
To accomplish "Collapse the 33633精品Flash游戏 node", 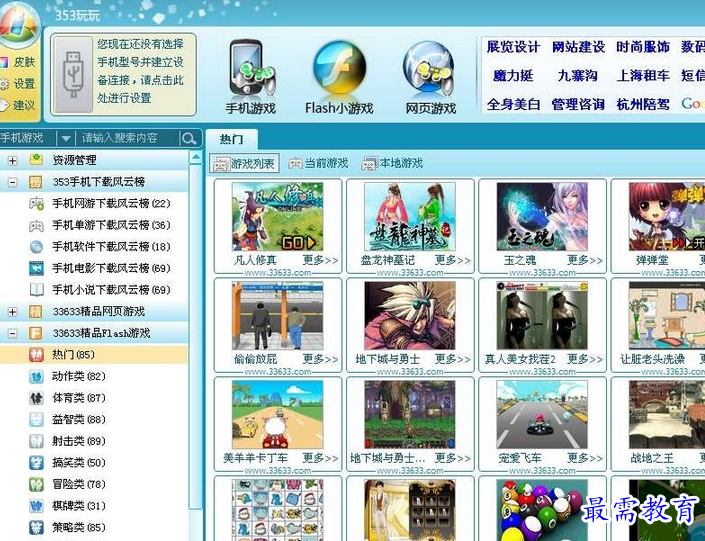I will click(13, 333).
